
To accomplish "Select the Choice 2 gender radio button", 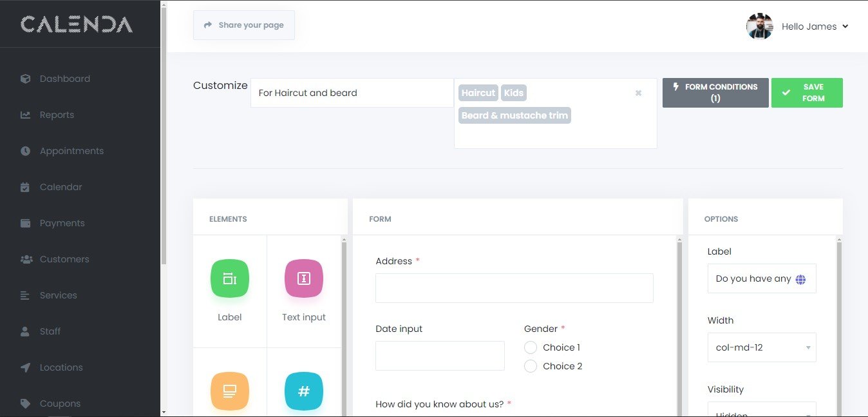I will point(531,366).
